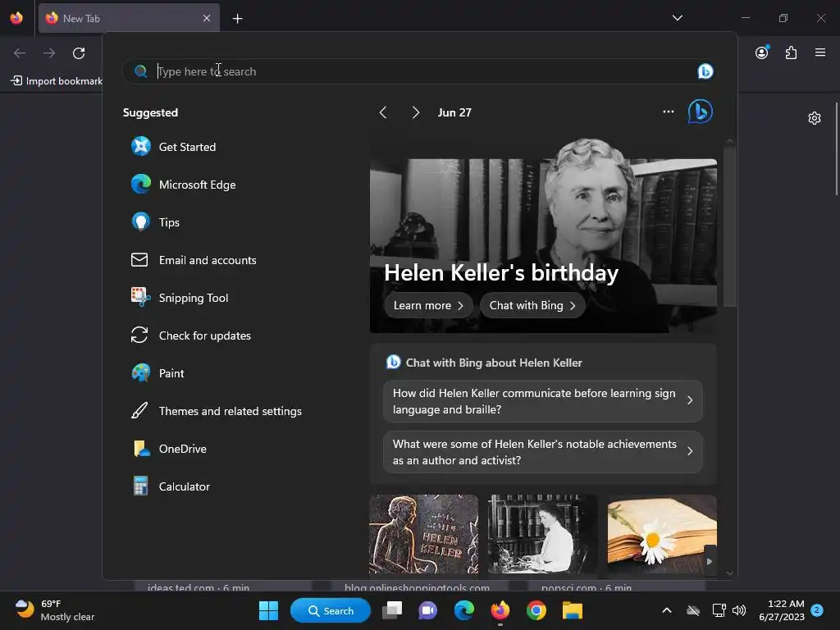Open Task View from the taskbar
Image resolution: width=840 pixels, height=630 pixels.
click(392, 610)
